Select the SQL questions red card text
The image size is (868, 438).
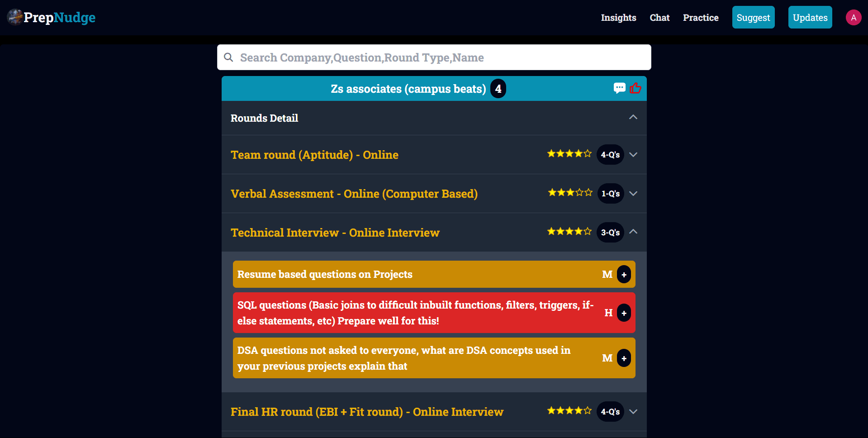[415, 313]
